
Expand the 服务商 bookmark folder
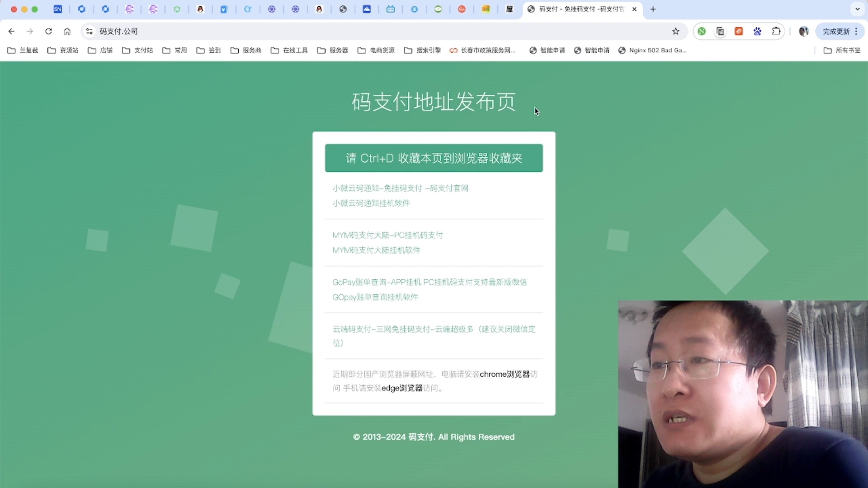click(246, 50)
